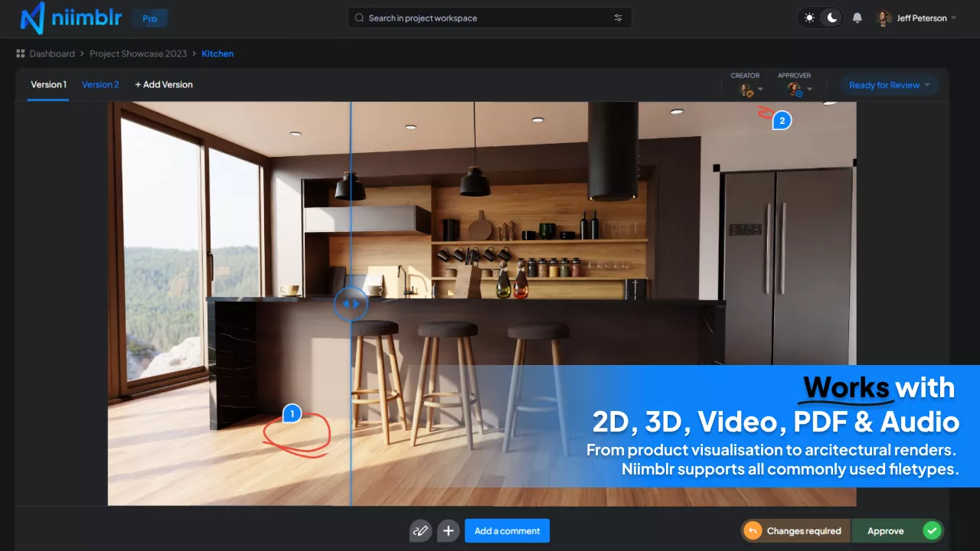The height and width of the screenshot is (551, 980).
Task: Click the niimblr logo
Action: [70, 18]
